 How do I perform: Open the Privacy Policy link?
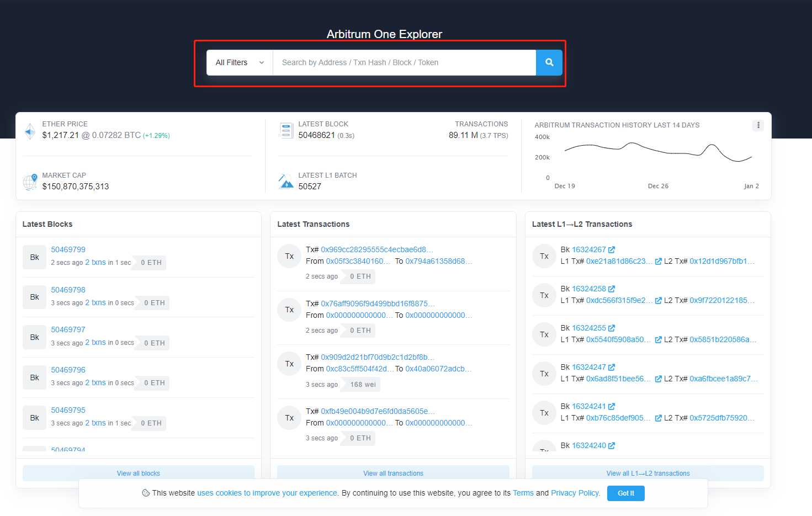click(x=575, y=493)
